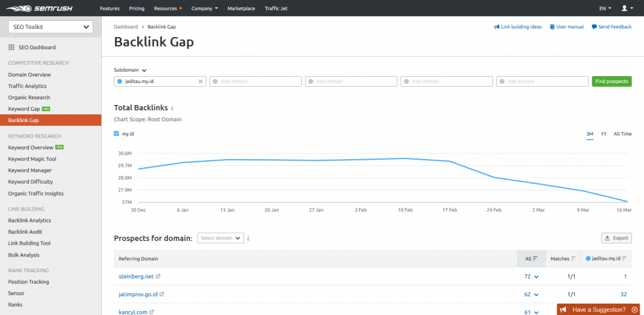Clear the jaditau.my.id domain with X
The image size is (644, 315).
tap(201, 81)
